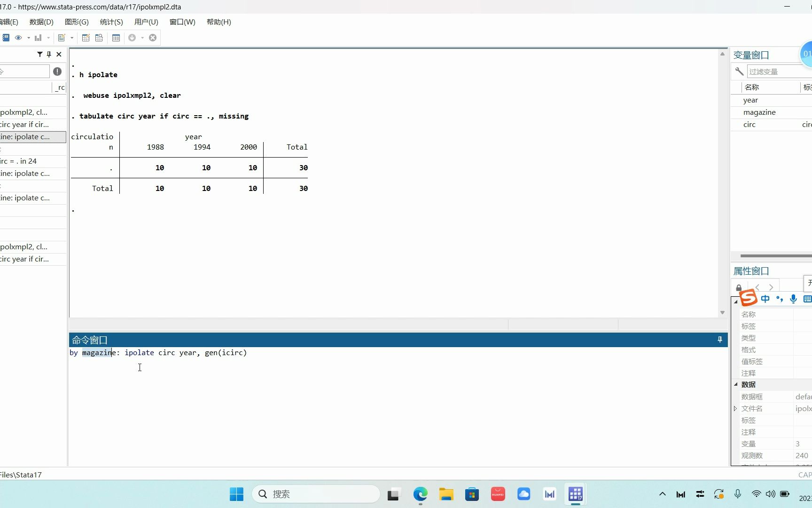Viewport: 812px width, 508px height.
Task: Click the results window scroll-up arrow
Action: [x=722, y=54]
